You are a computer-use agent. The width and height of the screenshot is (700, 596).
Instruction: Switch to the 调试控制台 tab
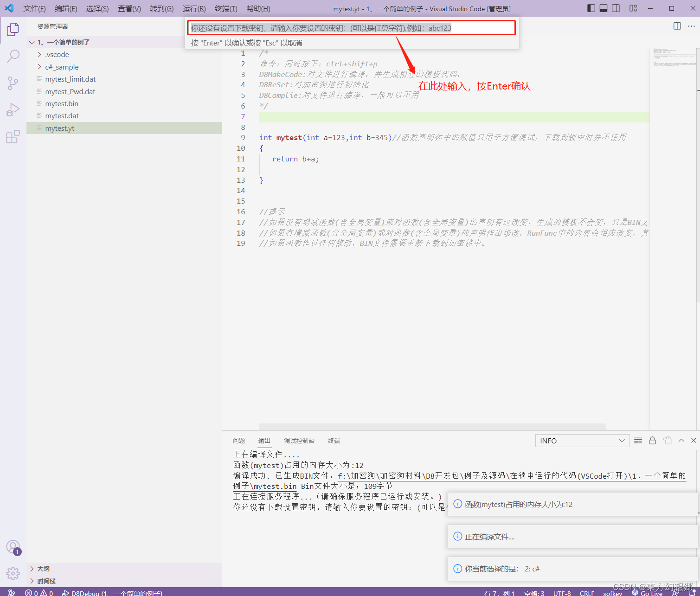pyautogui.click(x=299, y=441)
